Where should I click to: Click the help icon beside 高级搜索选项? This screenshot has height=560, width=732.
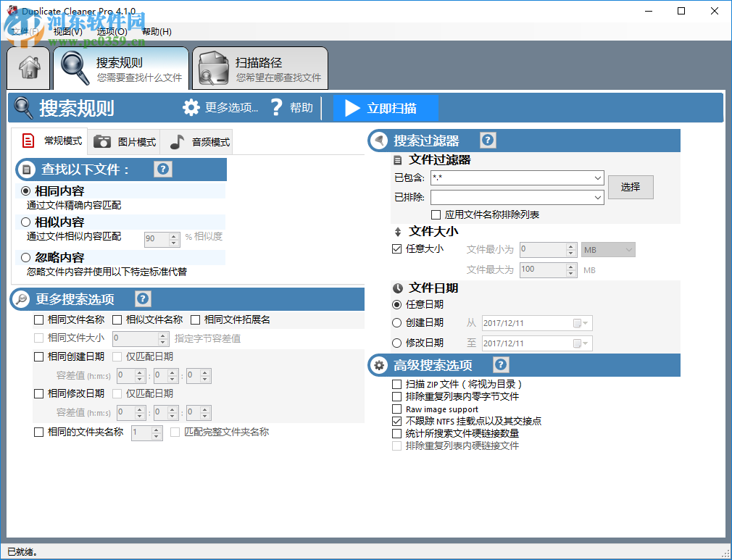coord(501,365)
